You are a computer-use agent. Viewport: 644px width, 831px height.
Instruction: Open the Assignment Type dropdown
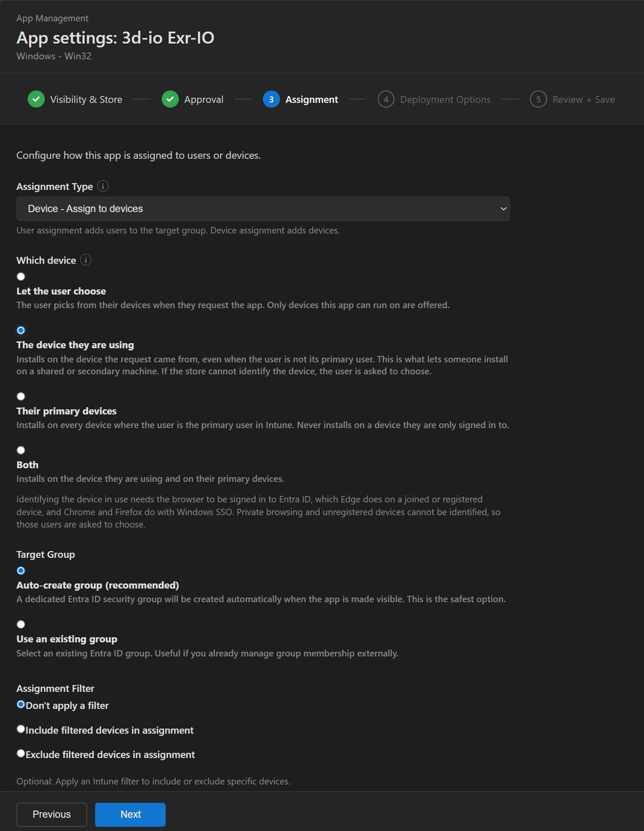coord(263,209)
